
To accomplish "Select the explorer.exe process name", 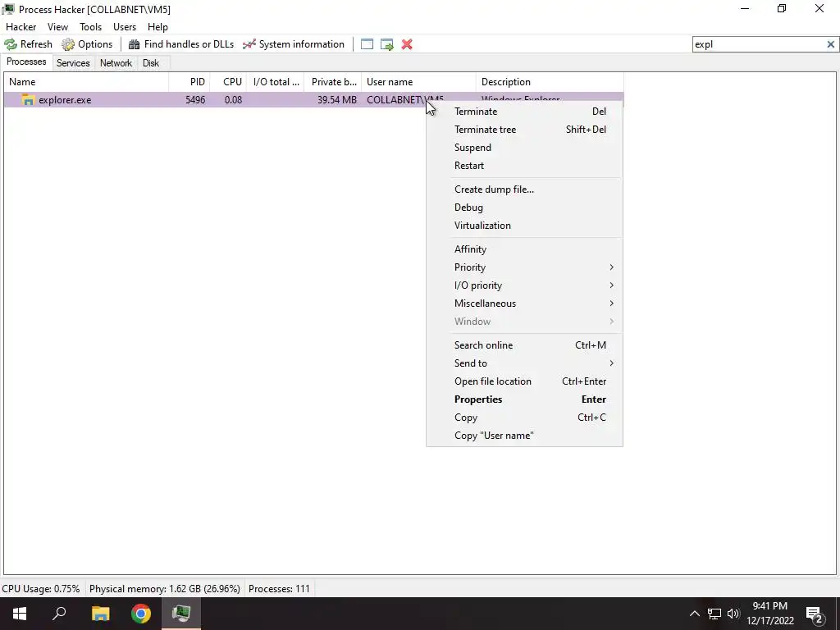I will pyautogui.click(x=65, y=100).
